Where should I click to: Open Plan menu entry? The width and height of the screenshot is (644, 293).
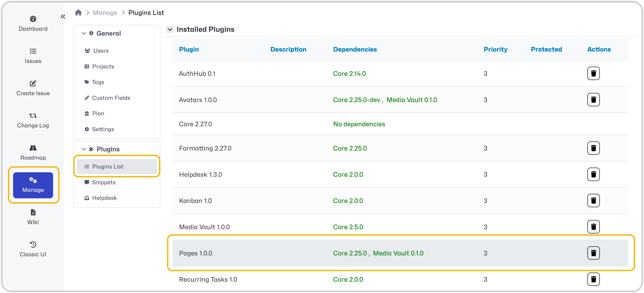[94, 113]
